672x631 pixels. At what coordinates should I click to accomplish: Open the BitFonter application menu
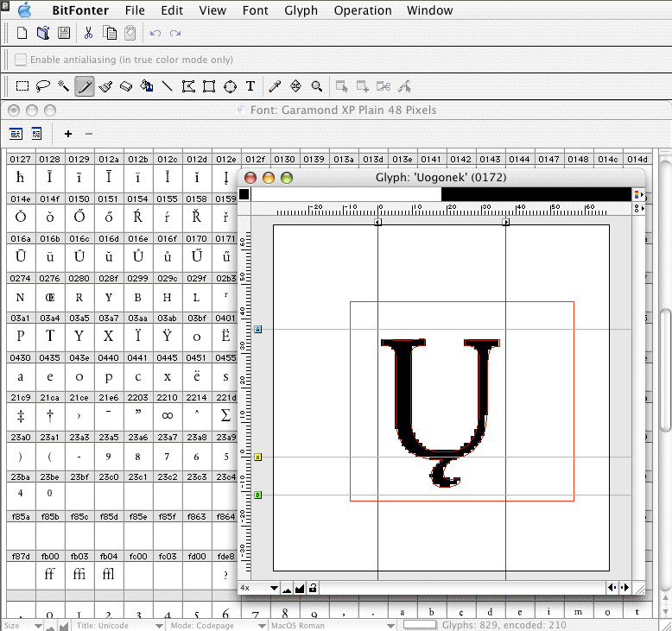coord(80,10)
